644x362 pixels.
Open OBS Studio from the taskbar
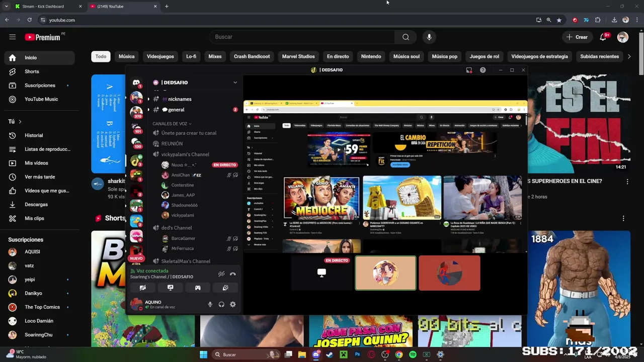(385, 354)
